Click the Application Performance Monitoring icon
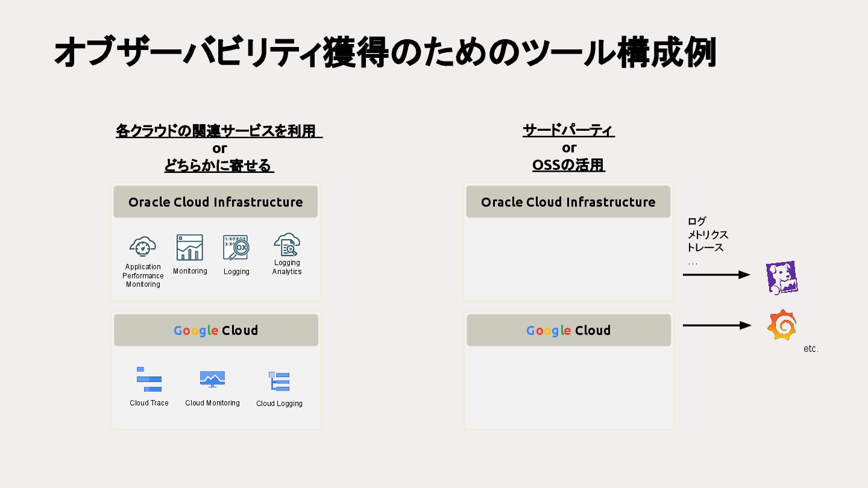The image size is (868, 488). pyautogui.click(x=143, y=246)
